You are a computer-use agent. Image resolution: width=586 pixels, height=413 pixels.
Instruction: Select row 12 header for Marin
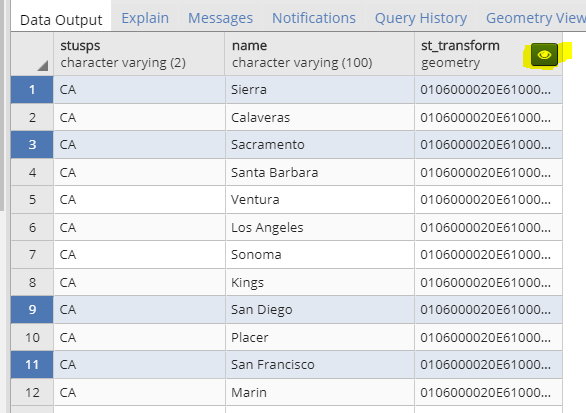32,392
